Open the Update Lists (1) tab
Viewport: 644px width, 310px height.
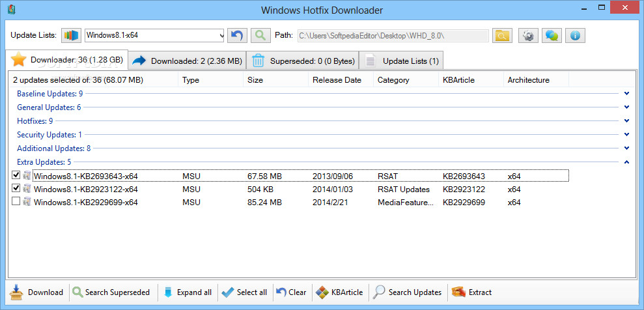click(x=401, y=61)
